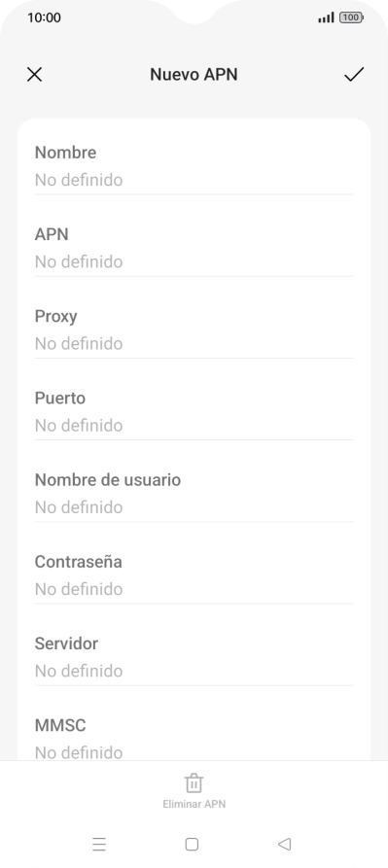Tap the home navigation button

[x=192, y=845]
